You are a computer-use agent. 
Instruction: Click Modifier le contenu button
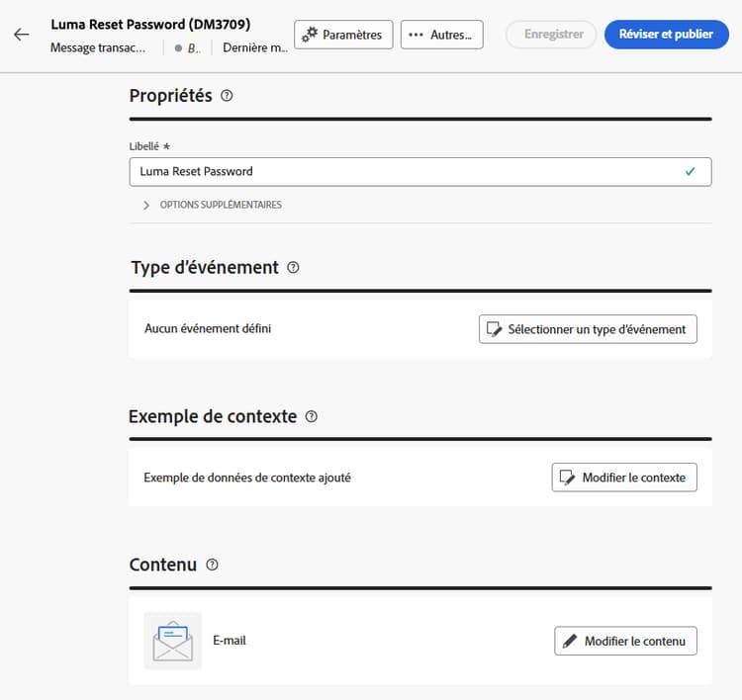tap(625, 641)
